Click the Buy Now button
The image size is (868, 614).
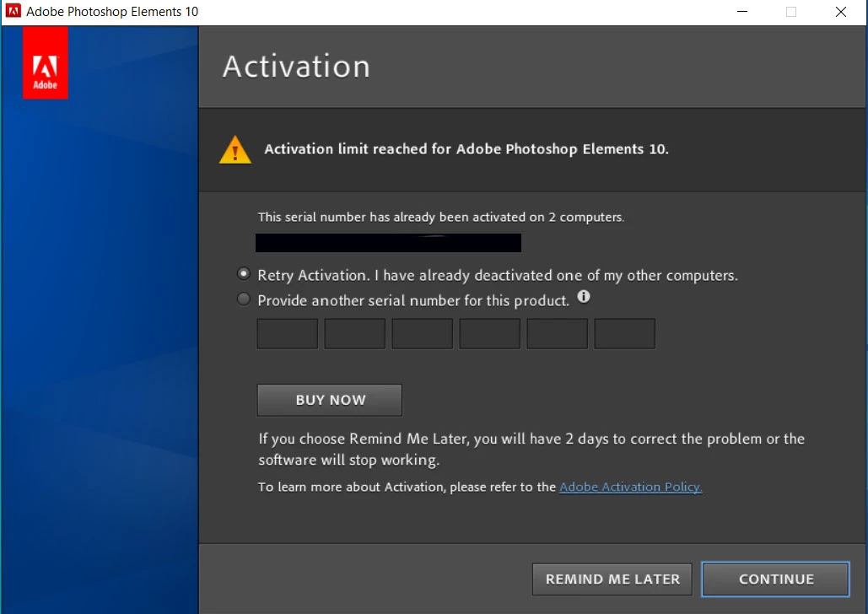tap(329, 400)
